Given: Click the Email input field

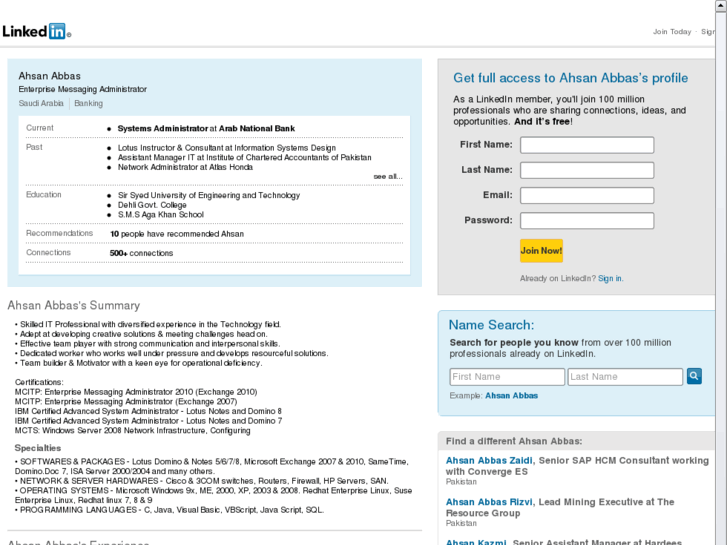Looking at the screenshot, I should coord(587,195).
